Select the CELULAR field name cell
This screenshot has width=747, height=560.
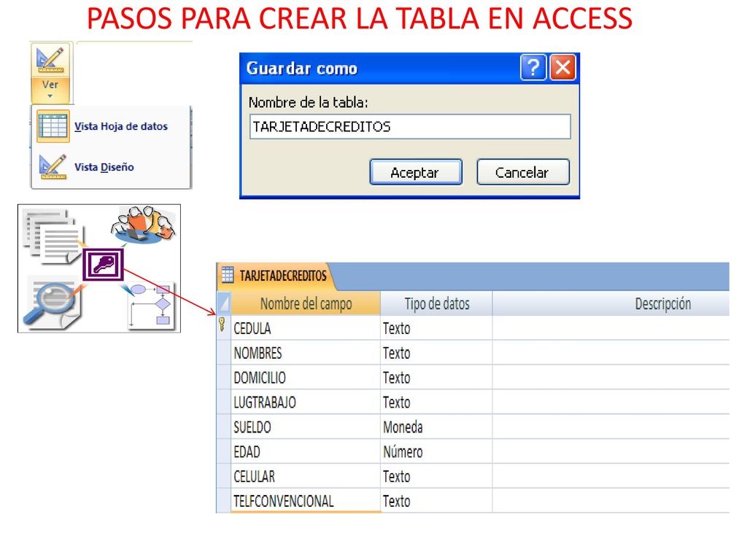click(x=306, y=476)
